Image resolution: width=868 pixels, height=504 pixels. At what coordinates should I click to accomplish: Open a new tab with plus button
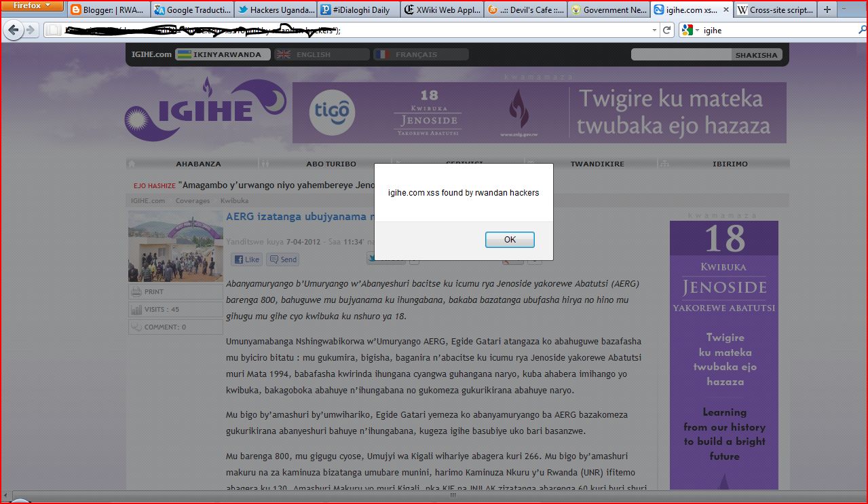point(827,10)
